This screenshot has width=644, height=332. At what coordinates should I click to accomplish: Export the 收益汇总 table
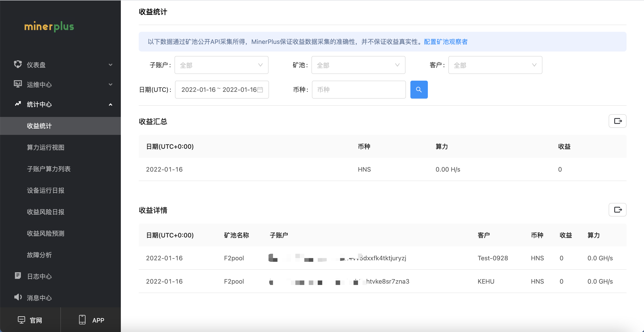(x=617, y=121)
